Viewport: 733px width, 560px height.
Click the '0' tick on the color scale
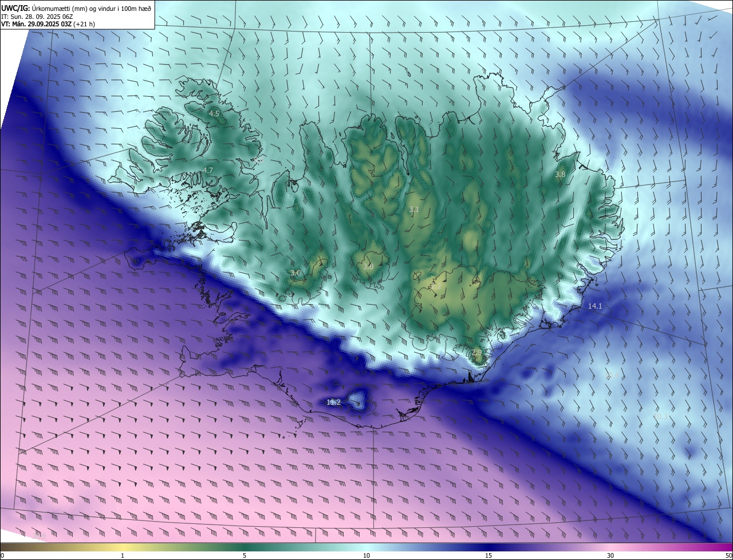[x=2, y=556]
